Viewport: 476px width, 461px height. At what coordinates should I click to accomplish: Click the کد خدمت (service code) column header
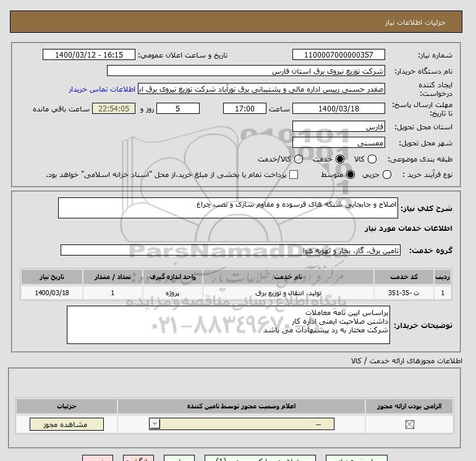(404, 277)
